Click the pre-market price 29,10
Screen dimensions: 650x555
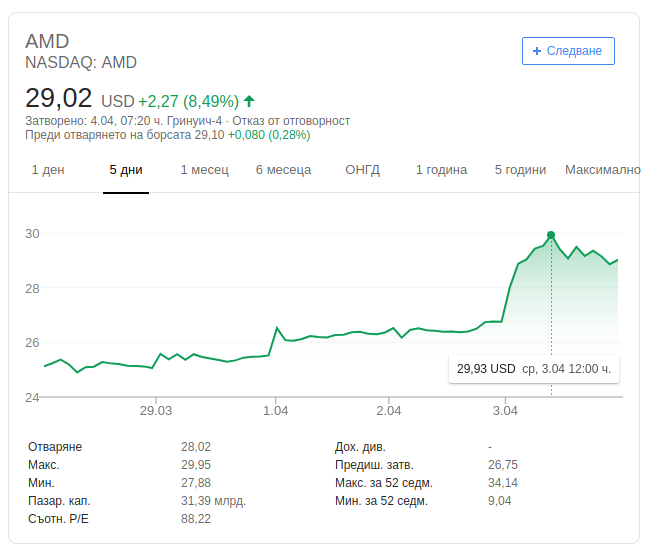(209, 135)
